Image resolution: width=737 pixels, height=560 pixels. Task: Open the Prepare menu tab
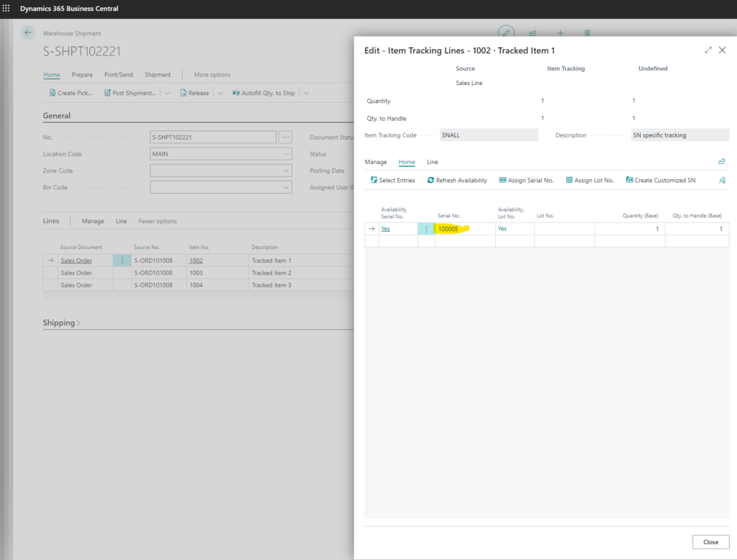coord(82,75)
